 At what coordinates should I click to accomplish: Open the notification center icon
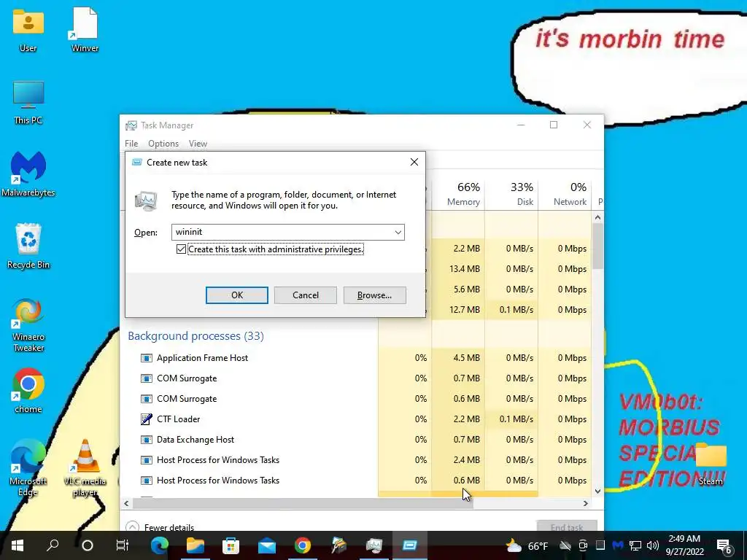pos(724,545)
